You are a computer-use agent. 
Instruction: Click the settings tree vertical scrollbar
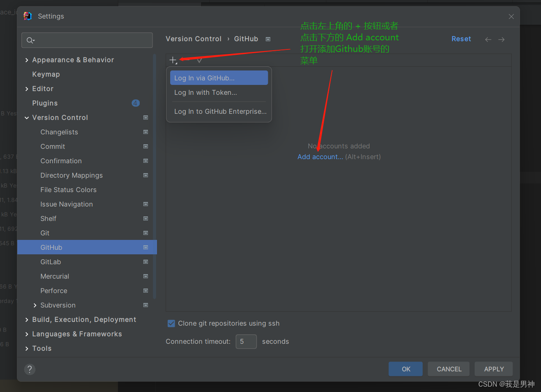click(x=155, y=176)
